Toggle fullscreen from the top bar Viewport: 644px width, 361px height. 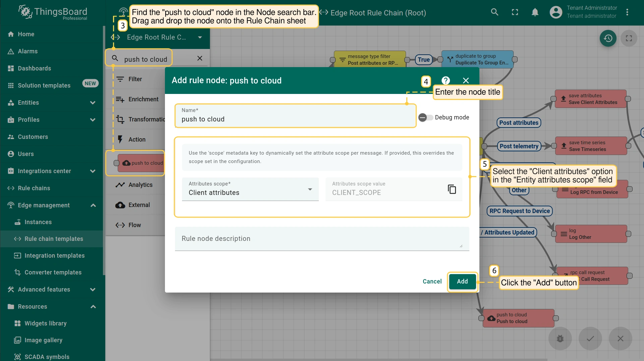tap(515, 12)
